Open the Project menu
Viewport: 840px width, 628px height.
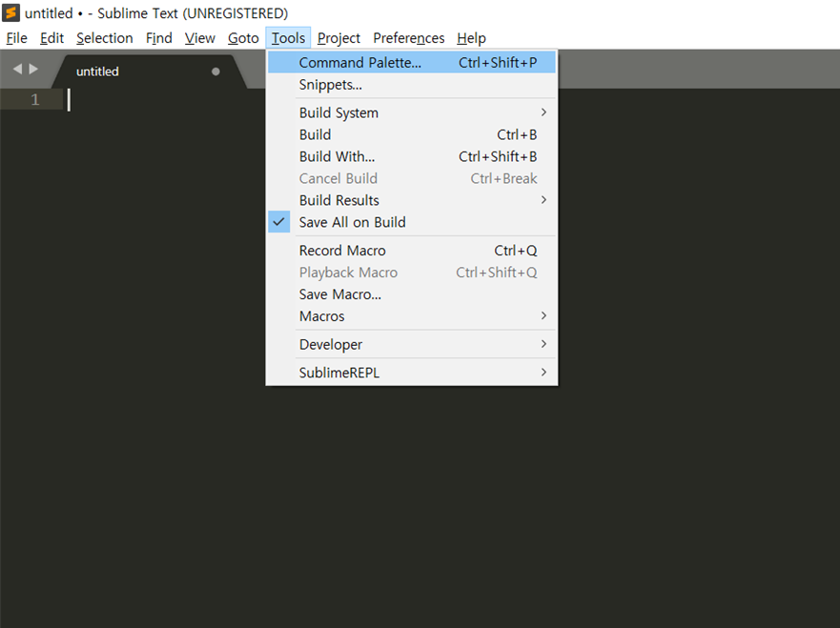tap(338, 38)
